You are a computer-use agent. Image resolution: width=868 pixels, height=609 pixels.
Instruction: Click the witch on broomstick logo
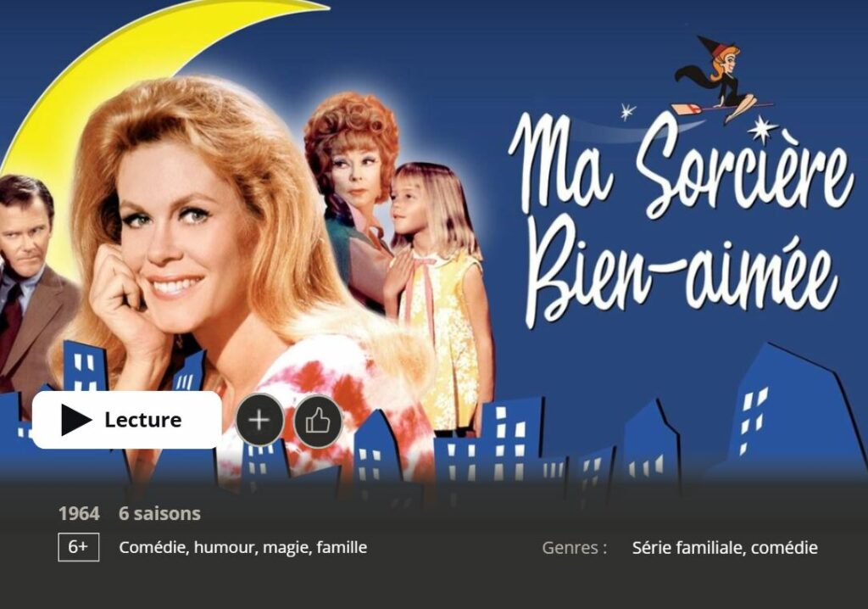721,81
